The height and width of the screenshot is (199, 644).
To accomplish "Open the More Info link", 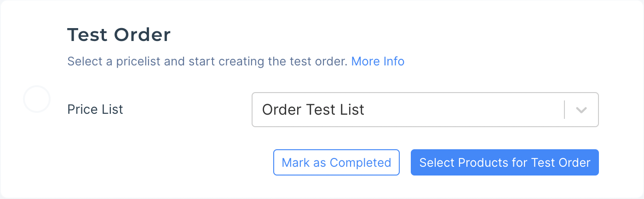I will (x=378, y=61).
